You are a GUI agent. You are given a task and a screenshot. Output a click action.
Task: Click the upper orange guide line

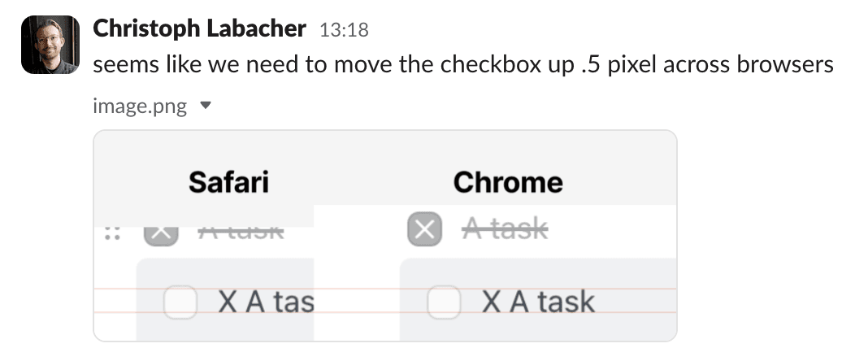[x=384, y=289]
